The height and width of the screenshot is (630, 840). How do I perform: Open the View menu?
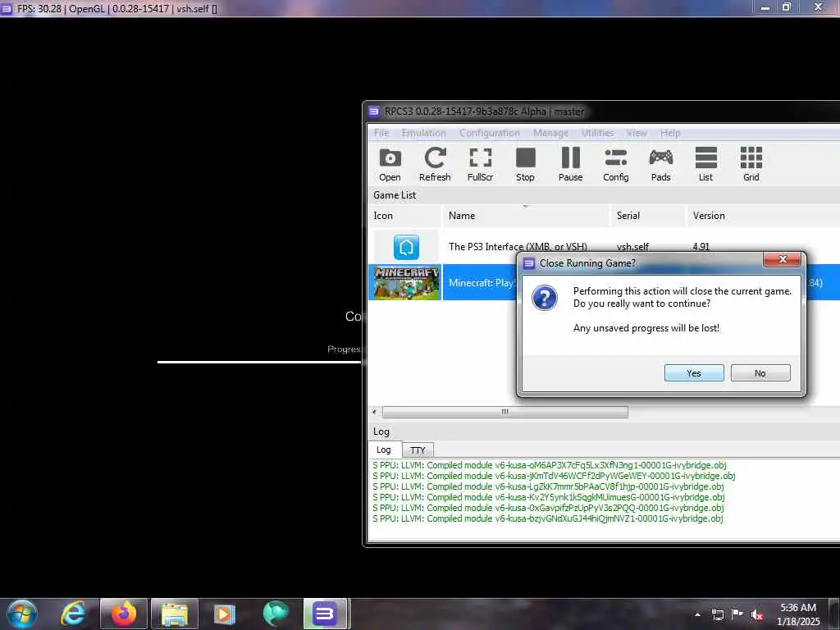(x=637, y=132)
